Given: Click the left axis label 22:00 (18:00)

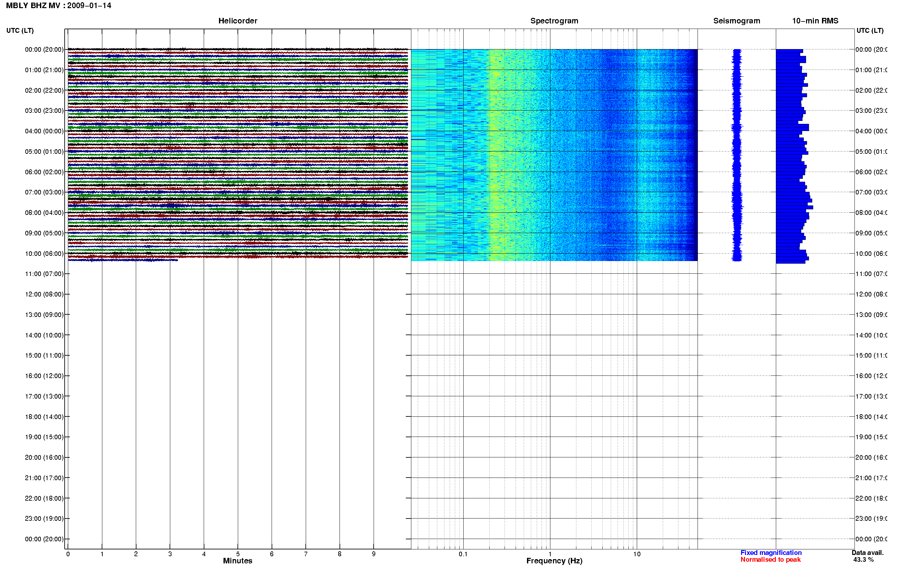Looking at the screenshot, I should (44, 498).
